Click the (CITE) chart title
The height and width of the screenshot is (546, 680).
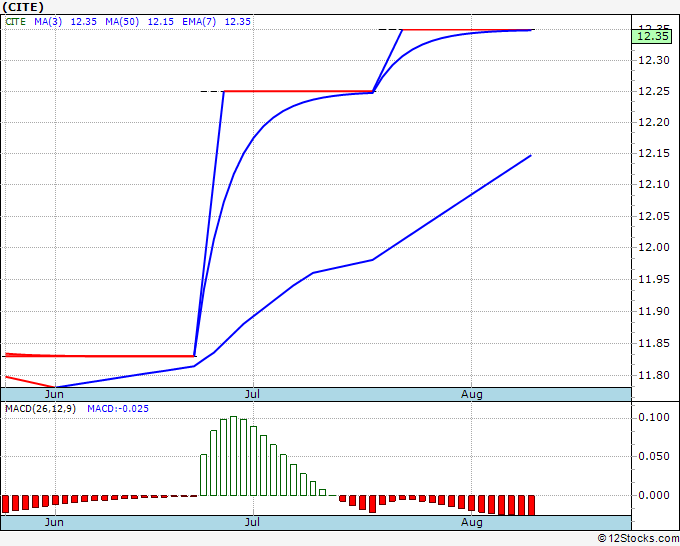(23, 7)
